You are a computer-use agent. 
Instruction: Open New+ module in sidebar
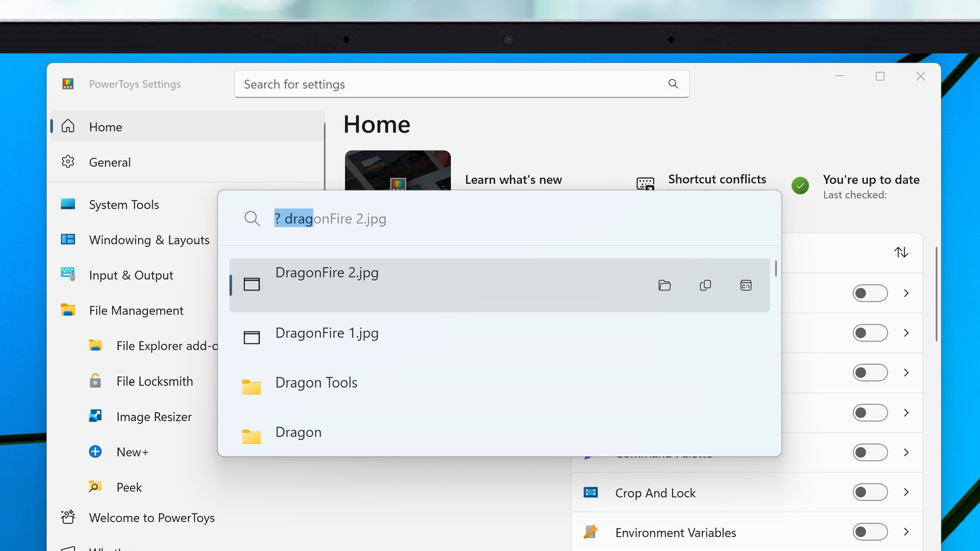tap(132, 452)
